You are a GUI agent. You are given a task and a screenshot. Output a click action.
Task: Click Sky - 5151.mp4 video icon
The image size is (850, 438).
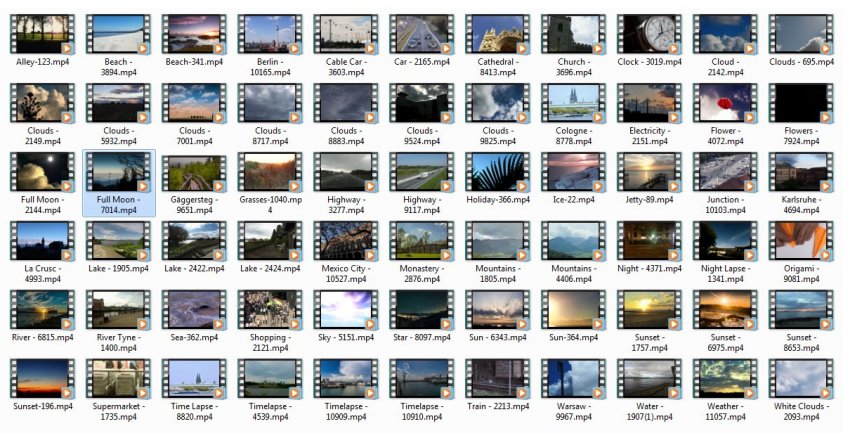[346, 310]
